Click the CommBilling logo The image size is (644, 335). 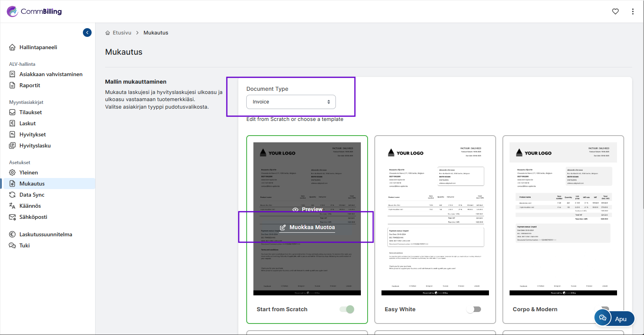34,11
